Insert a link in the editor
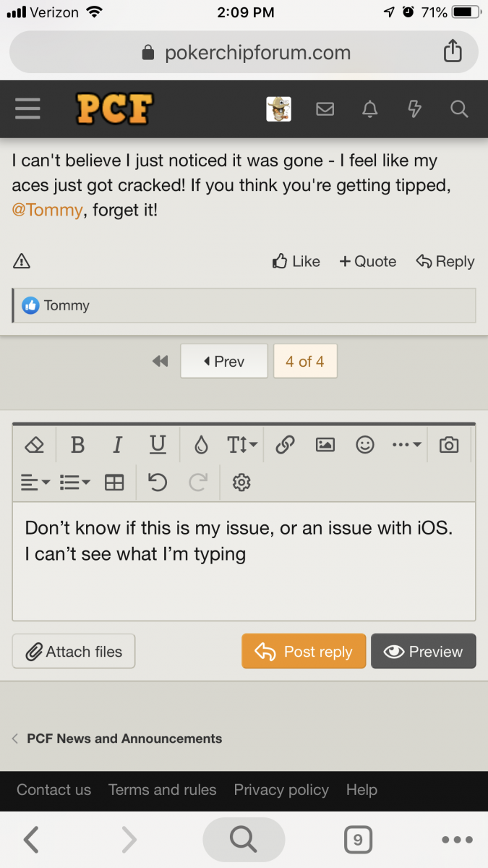The width and height of the screenshot is (488, 868). 285,445
